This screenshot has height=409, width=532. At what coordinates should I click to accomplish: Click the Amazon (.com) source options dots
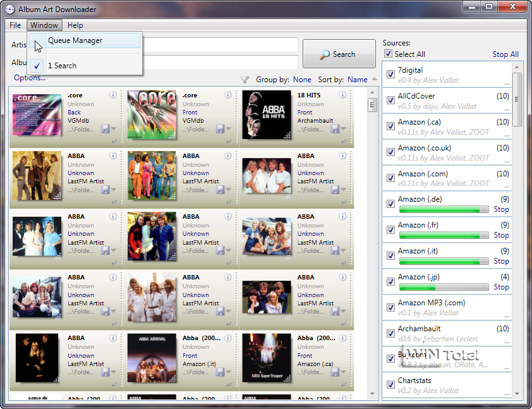pyautogui.click(x=507, y=187)
